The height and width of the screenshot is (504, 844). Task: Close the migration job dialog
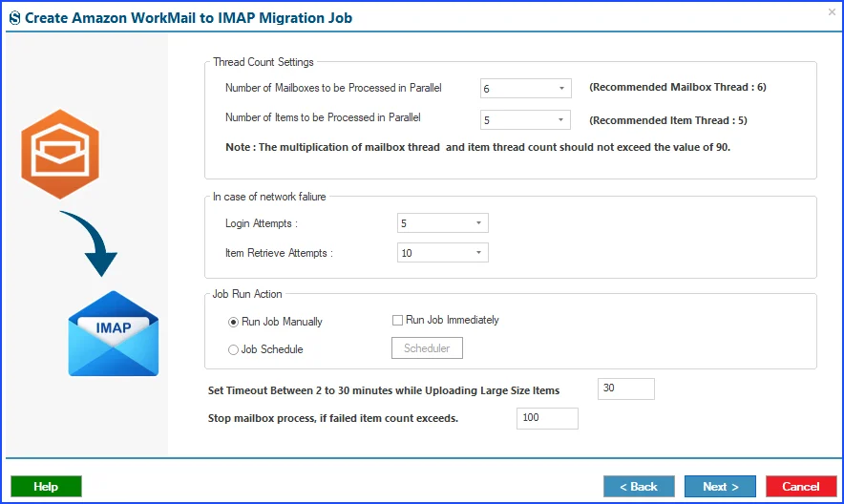point(832,11)
